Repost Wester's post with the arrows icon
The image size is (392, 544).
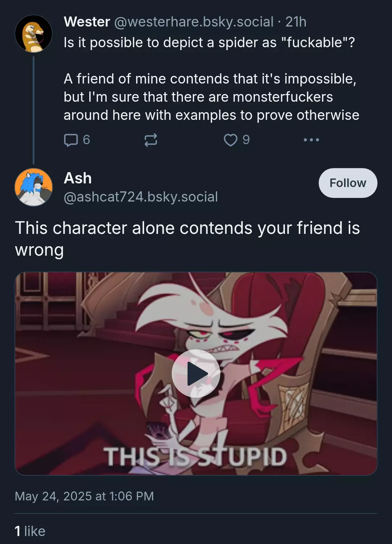pyautogui.click(x=151, y=140)
